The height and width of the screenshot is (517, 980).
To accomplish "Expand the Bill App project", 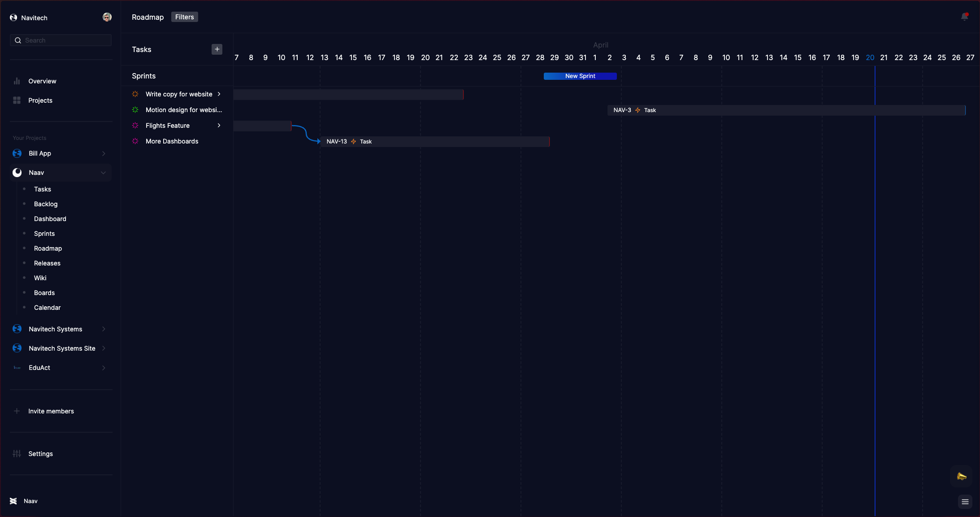I will pos(104,153).
